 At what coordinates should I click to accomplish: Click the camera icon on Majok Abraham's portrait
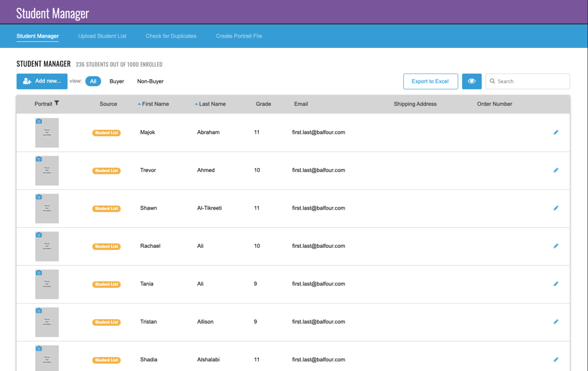(x=39, y=120)
